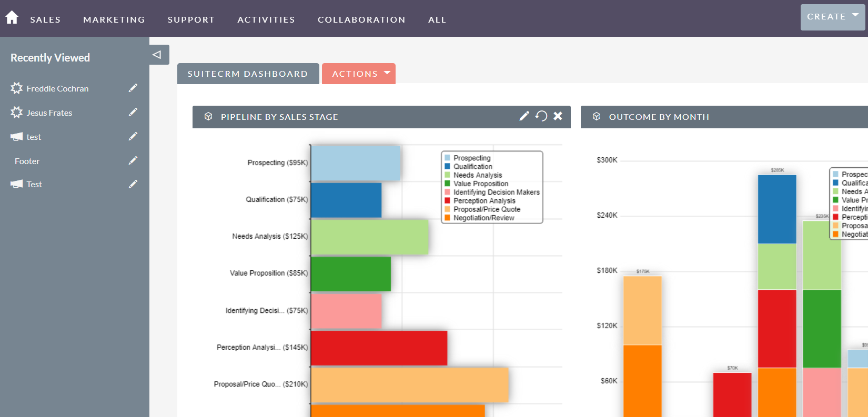This screenshot has width=868, height=417.
Task: Click the cube icon of Pipeline dashlet
Action: click(208, 117)
